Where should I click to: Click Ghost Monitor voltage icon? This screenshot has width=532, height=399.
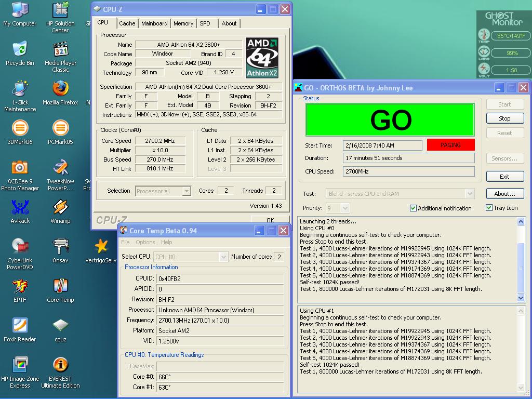click(x=484, y=69)
